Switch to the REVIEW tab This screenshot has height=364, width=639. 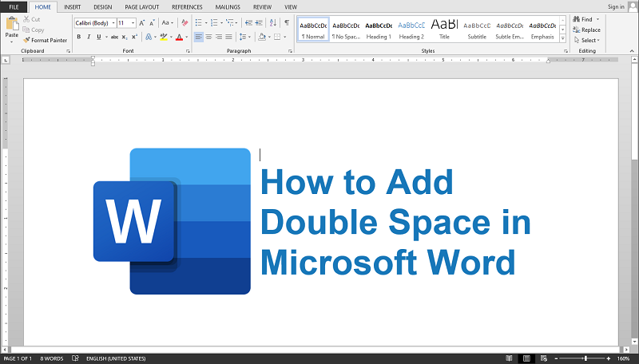pos(262,7)
